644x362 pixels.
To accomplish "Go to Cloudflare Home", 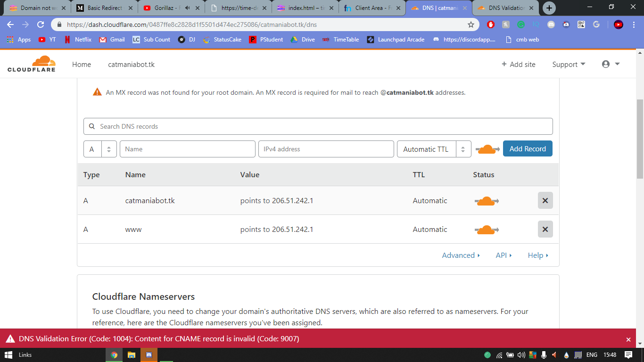I will pos(82,65).
